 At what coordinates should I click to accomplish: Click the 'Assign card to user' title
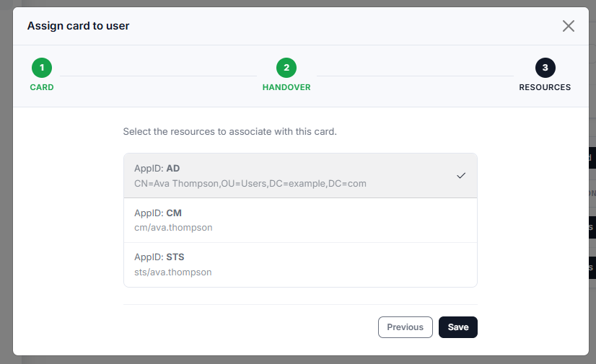click(x=79, y=26)
